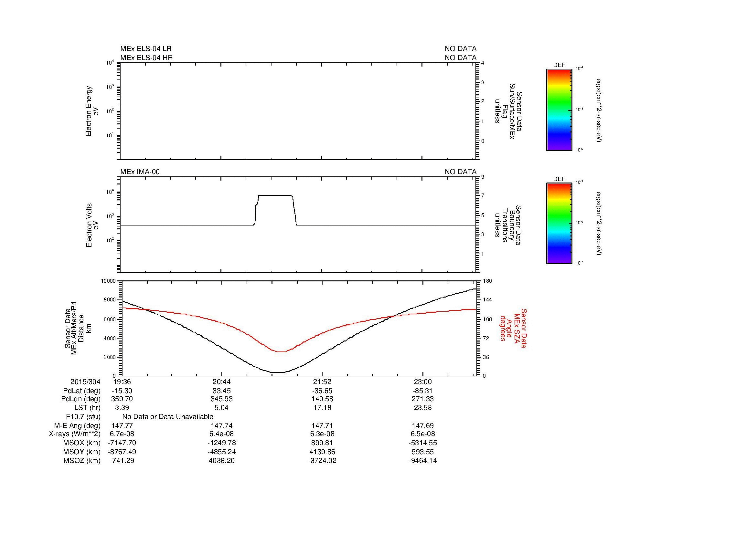Image resolution: width=756 pixels, height=534 pixels.
Task: Click the M-E Ang value '147.77'
Action: point(122,425)
